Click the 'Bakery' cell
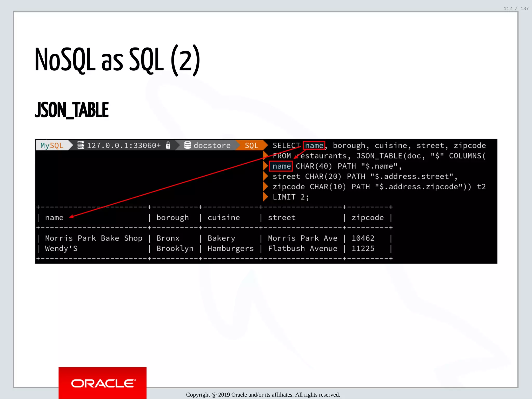This screenshot has width=532, height=399. (x=221, y=238)
